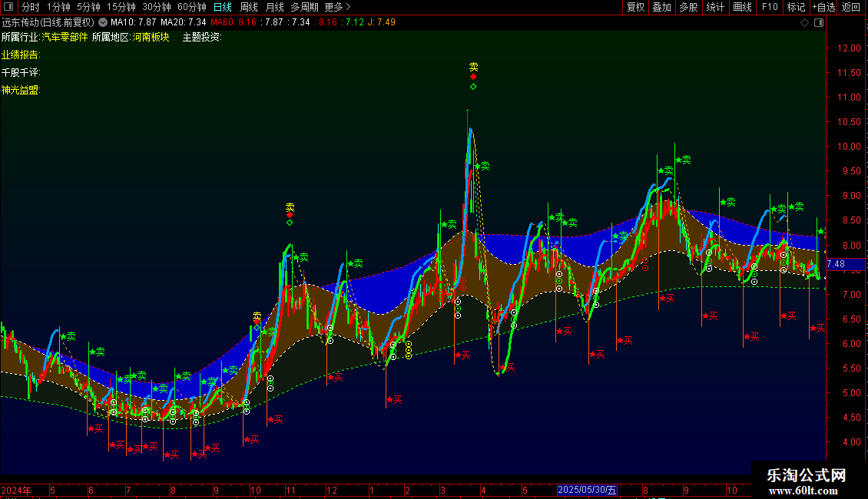Open the 复权 adjustment menu
Viewport: 868px width, 499px height.
[635, 7]
